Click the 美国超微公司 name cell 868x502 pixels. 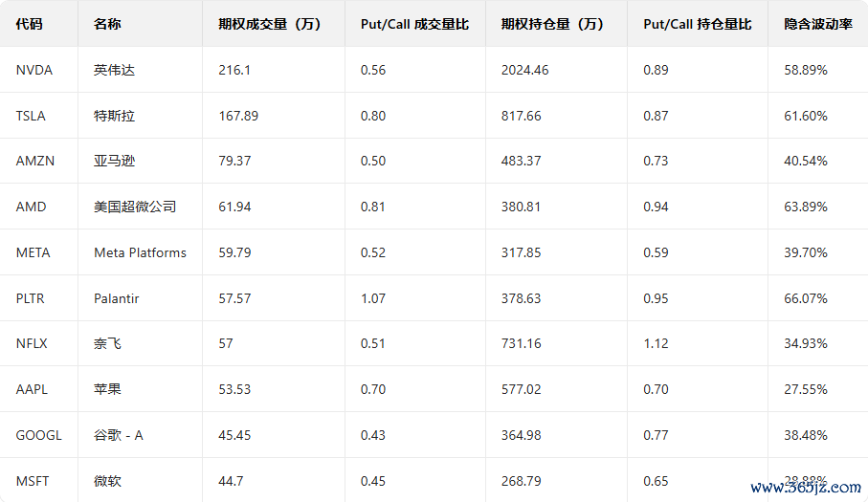click(x=135, y=207)
